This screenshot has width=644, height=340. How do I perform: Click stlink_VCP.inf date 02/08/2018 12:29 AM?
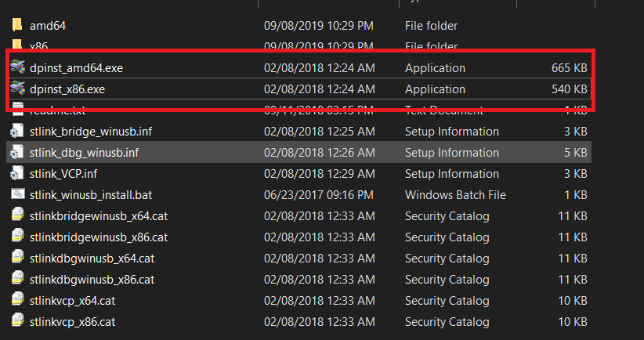click(x=320, y=174)
